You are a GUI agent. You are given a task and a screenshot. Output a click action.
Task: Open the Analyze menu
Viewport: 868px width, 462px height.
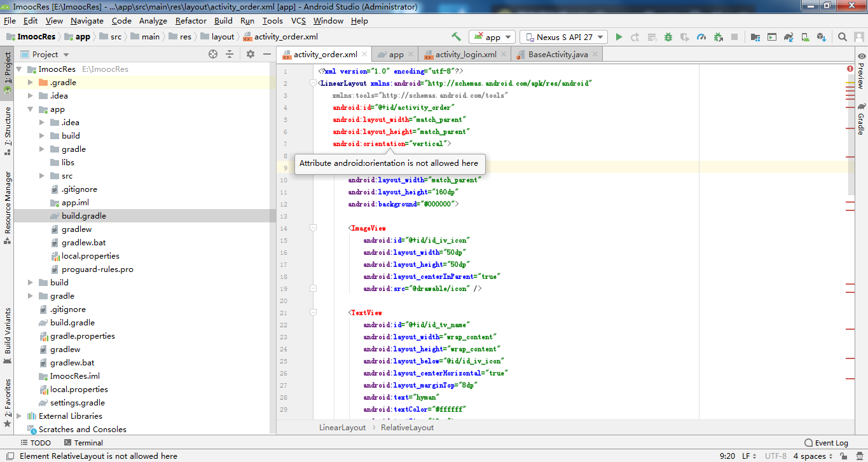tap(153, 20)
